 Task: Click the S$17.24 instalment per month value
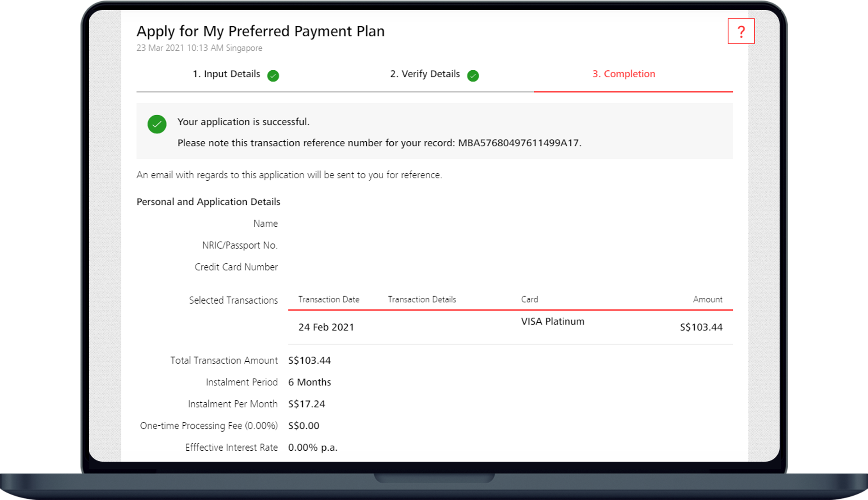coord(306,404)
